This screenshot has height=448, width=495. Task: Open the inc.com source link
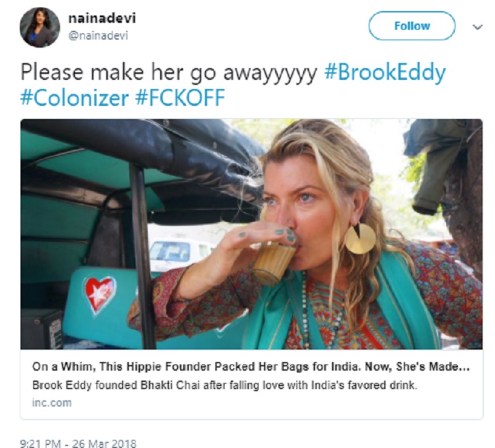[x=52, y=403]
